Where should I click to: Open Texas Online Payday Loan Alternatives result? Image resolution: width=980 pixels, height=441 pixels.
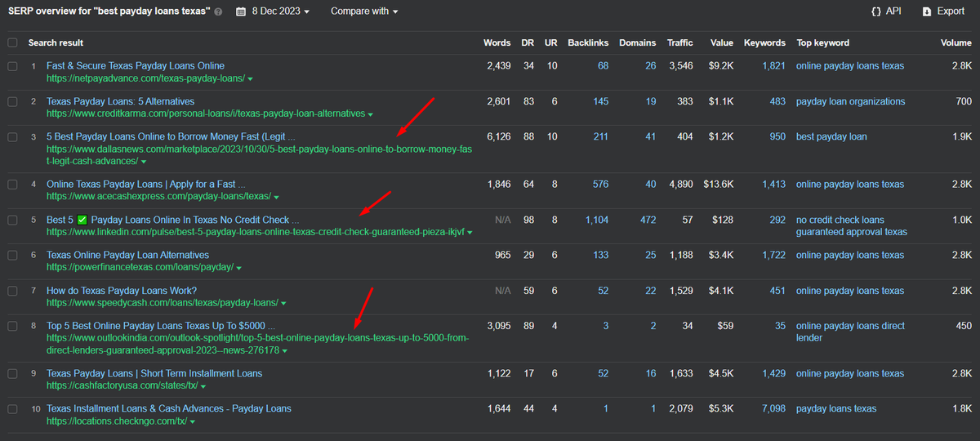(x=127, y=256)
